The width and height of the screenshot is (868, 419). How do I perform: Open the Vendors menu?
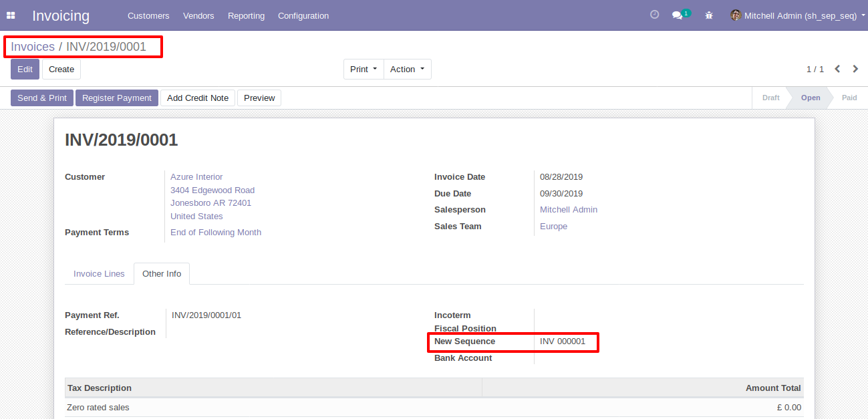(198, 15)
